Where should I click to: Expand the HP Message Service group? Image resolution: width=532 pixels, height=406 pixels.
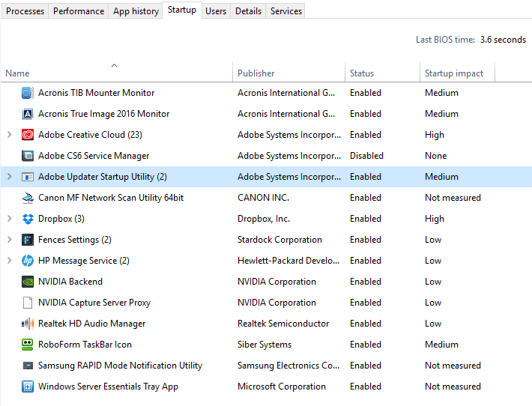coord(10,261)
